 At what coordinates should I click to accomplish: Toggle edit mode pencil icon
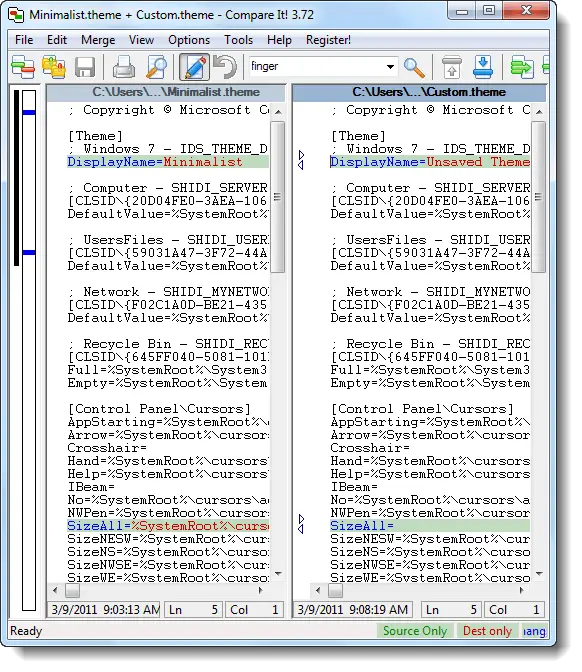pos(194,67)
